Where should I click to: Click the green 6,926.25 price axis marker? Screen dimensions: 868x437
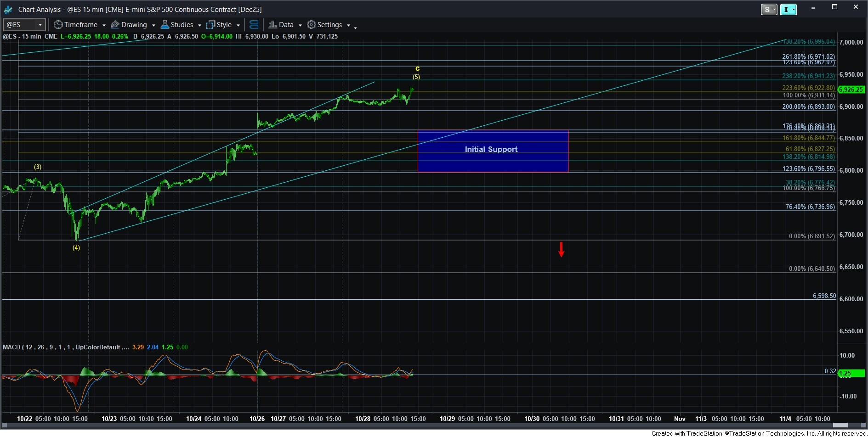point(851,90)
